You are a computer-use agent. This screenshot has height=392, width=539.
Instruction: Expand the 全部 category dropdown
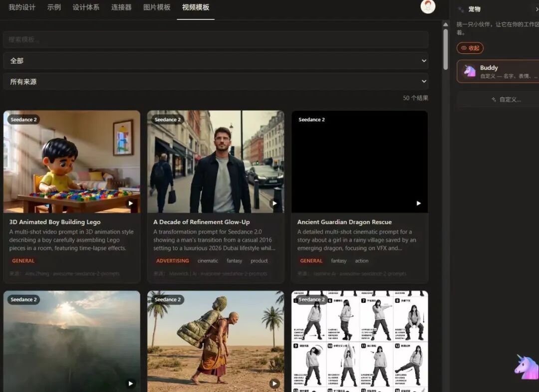[x=216, y=61]
